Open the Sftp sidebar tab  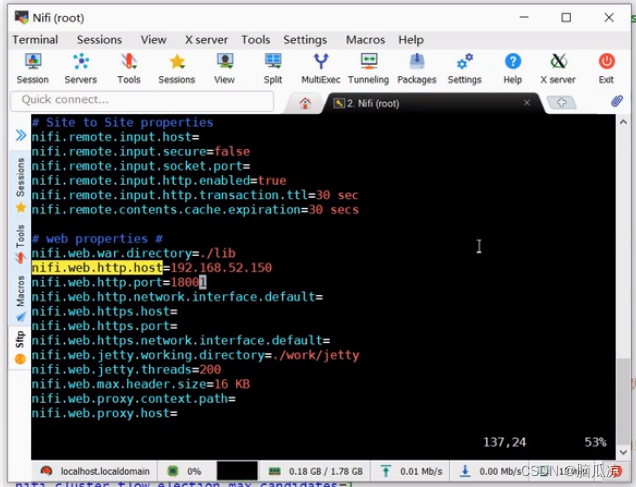point(21,348)
